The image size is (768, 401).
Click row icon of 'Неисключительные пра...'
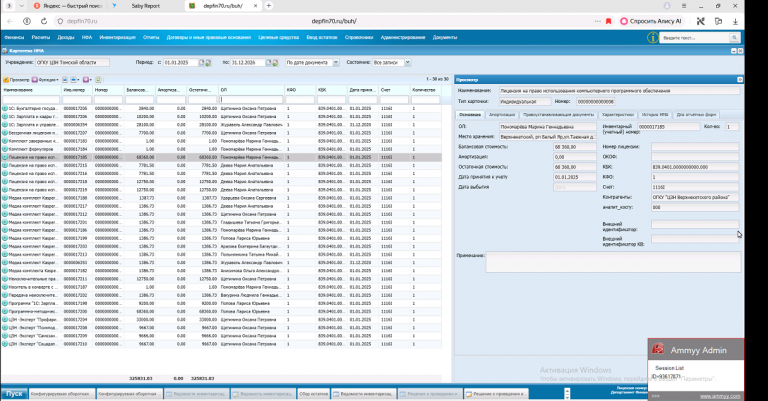click(x=5, y=279)
